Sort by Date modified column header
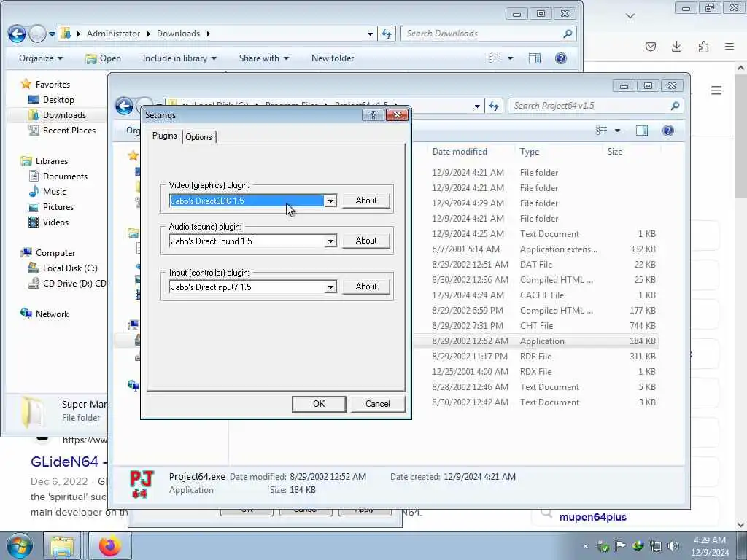The width and height of the screenshot is (747, 560). coord(460,152)
